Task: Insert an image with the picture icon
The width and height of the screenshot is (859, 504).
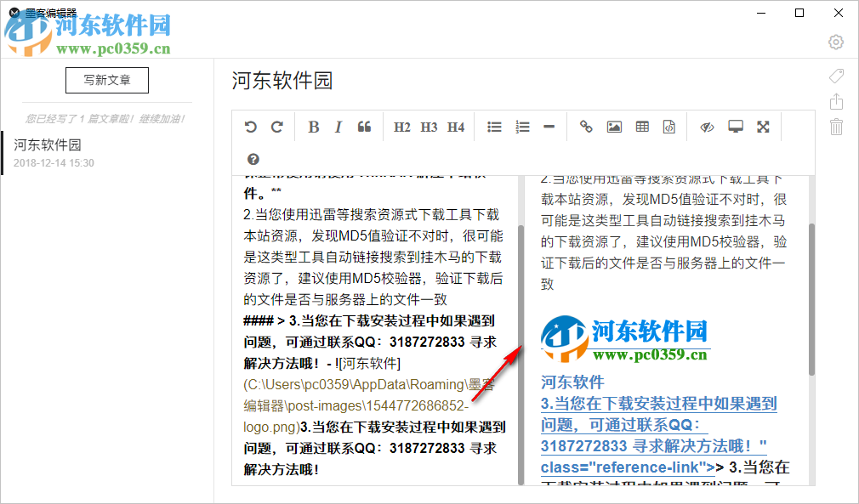Action: [x=614, y=127]
